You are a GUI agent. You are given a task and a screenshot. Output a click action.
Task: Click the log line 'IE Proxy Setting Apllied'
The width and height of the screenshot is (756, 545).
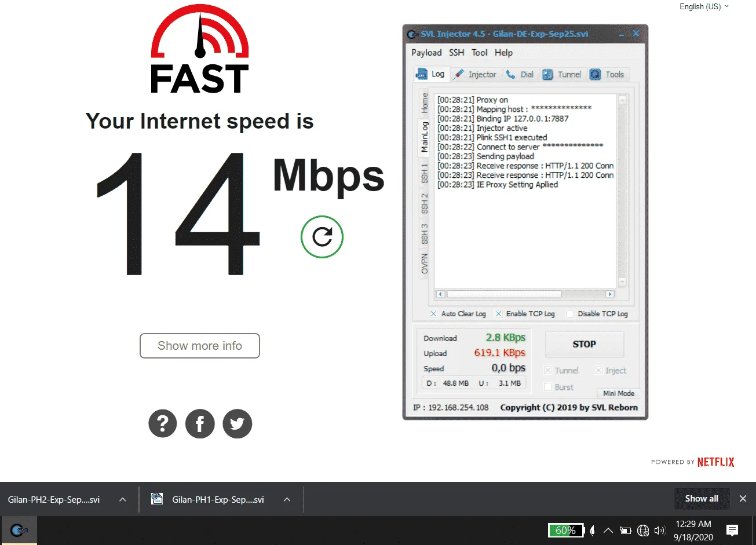(x=498, y=185)
